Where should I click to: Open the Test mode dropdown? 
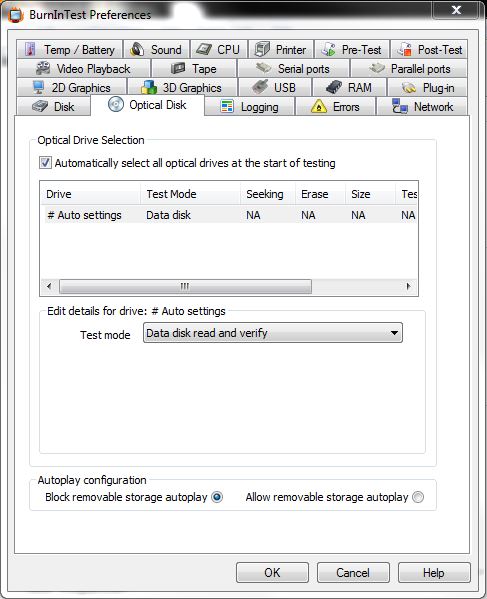273,333
